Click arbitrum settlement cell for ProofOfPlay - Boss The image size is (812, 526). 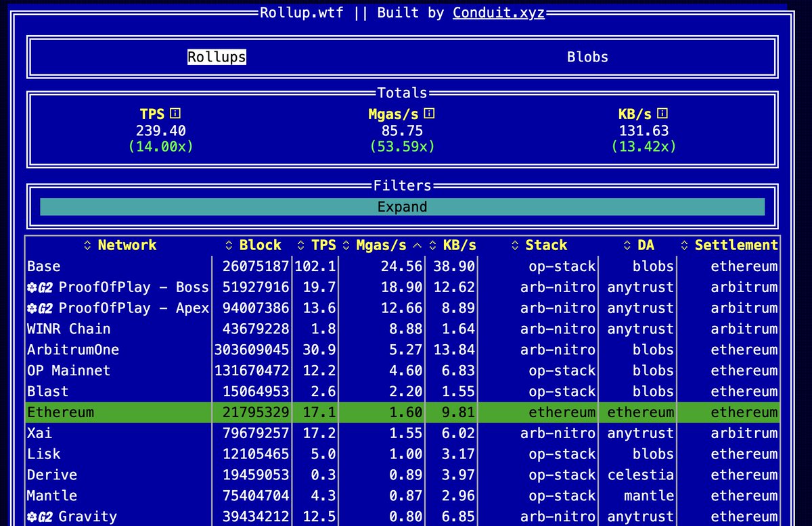pyautogui.click(x=744, y=287)
